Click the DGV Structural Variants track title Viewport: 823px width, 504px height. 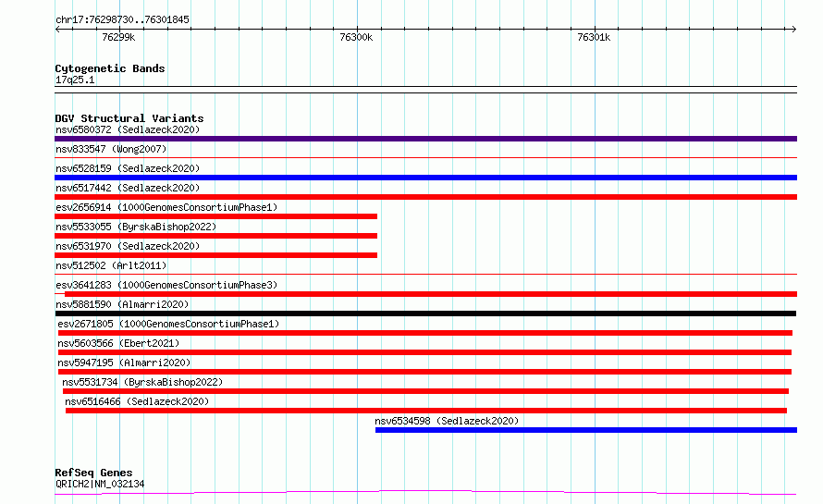click(129, 118)
